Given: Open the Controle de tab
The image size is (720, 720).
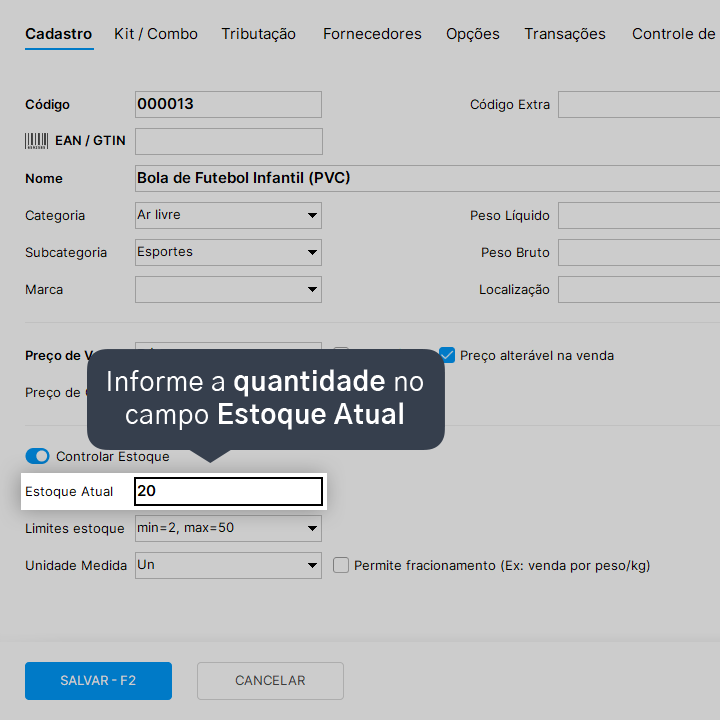Looking at the screenshot, I should pos(673,34).
